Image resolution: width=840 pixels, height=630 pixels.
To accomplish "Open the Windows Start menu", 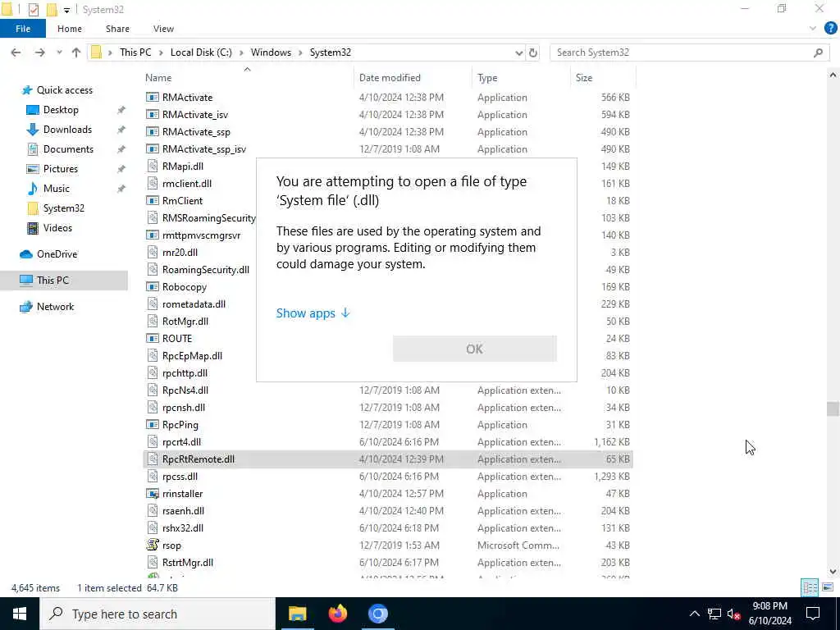I will 20,614.
